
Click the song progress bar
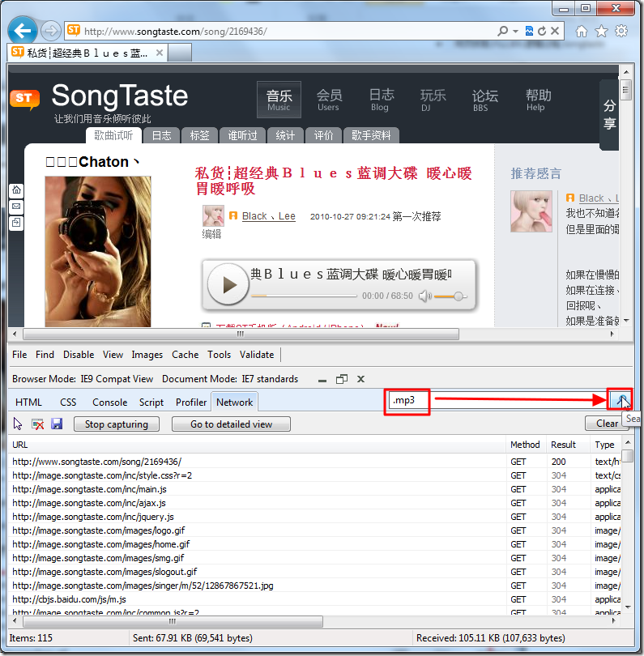[304, 296]
